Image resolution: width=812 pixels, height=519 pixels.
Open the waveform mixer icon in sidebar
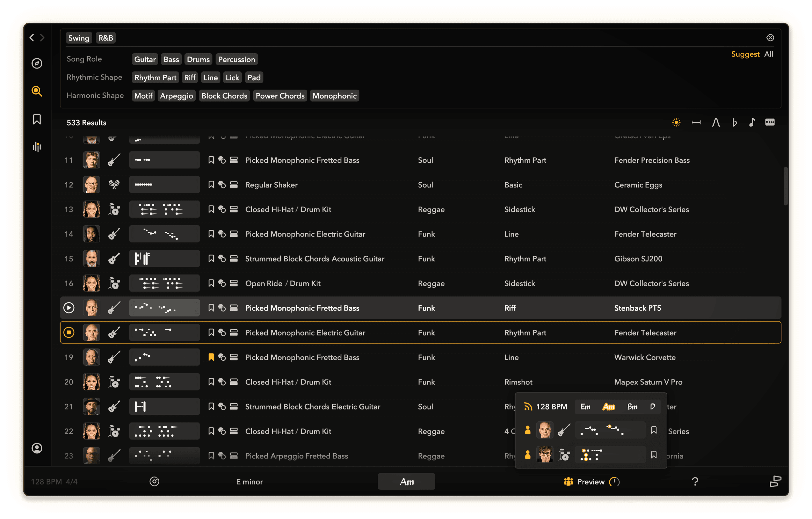37,147
